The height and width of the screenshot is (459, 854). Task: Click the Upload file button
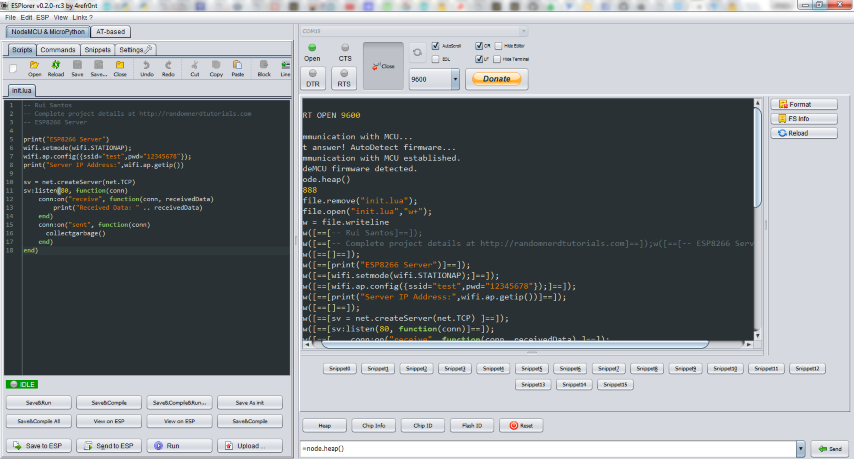click(x=249, y=445)
